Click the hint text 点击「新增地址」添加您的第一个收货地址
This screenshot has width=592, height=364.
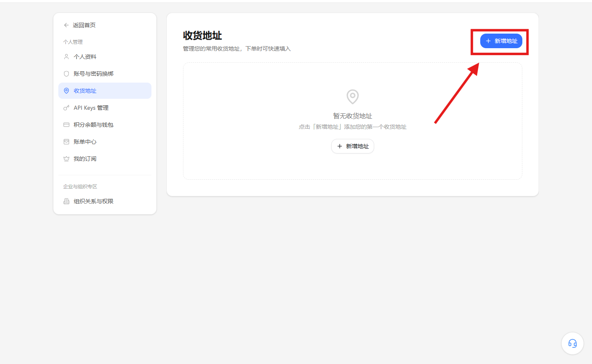pyautogui.click(x=353, y=127)
